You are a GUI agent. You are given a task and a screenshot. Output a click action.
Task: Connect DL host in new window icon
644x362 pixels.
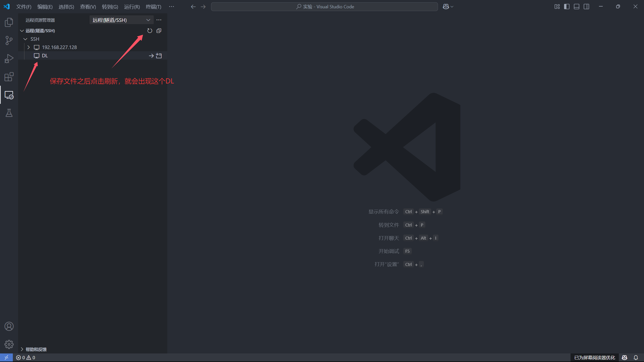tap(159, 56)
